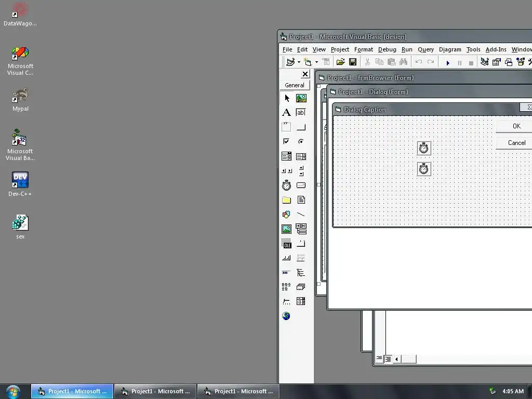The height and width of the screenshot is (399, 532).
Task: Select the ImageCombo control tool
Action: pyautogui.click(x=301, y=301)
